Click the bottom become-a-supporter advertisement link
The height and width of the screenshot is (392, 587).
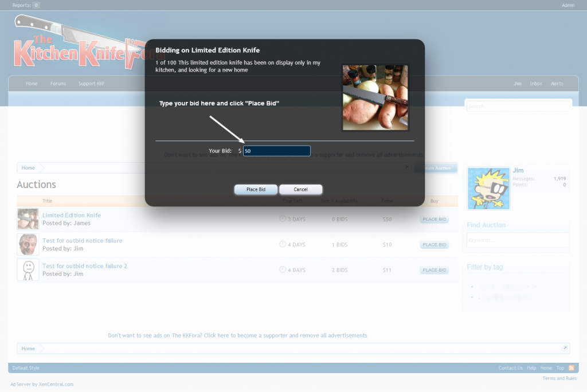(237, 335)
